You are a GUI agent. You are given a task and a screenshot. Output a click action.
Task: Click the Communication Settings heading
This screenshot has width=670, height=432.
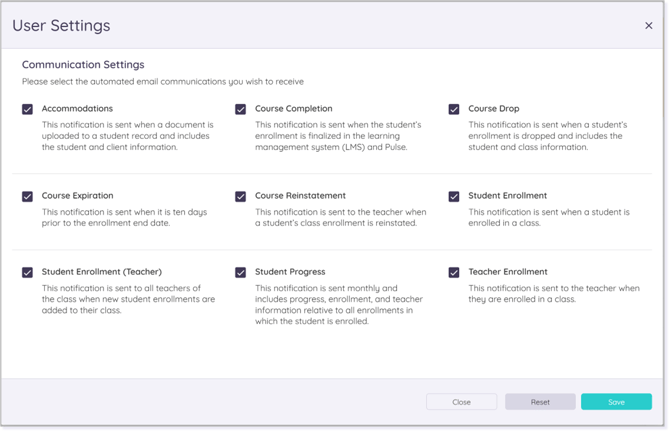[x=83, y=65]
